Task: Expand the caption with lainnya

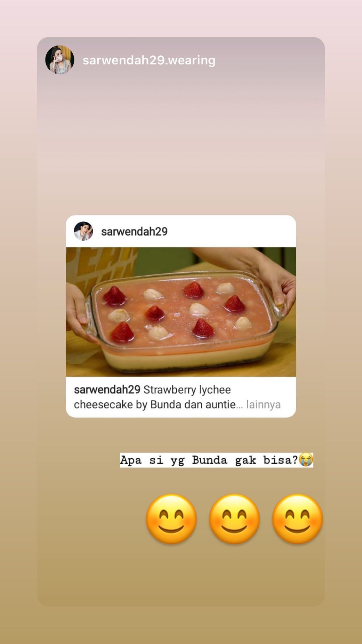Action: click(x=263, y=405)
